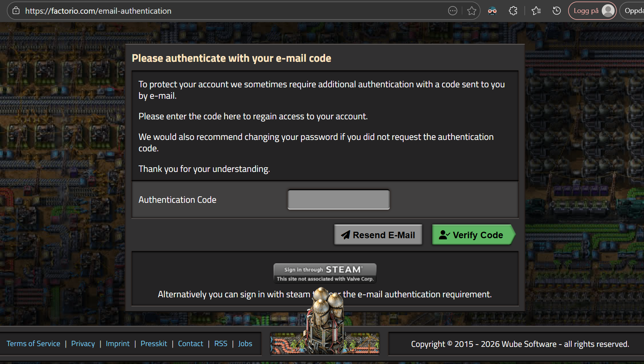
Task: Focus the Authentication Code input field
Action: tap(338, 200)
